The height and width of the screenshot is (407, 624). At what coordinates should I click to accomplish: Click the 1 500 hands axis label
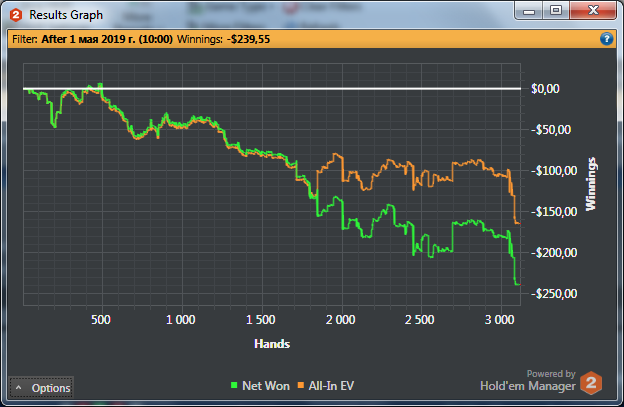tap(261, 320)
